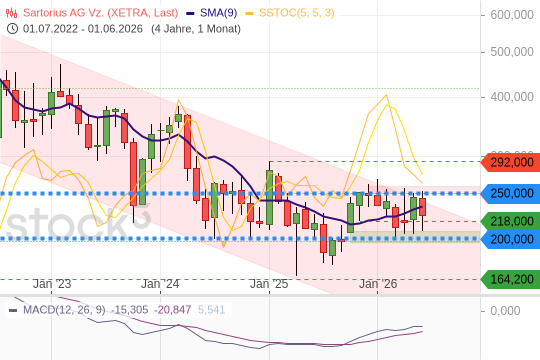Click the green 218,000 price marker

pos(510,221)
